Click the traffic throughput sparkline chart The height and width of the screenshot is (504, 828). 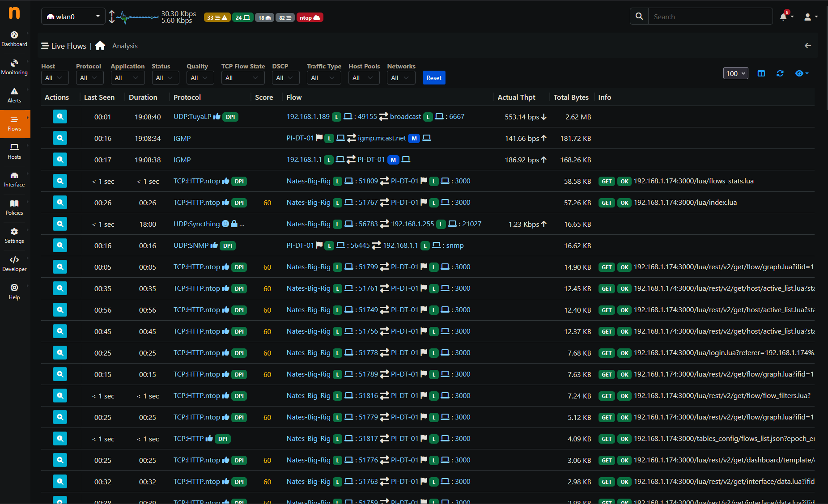138,17
